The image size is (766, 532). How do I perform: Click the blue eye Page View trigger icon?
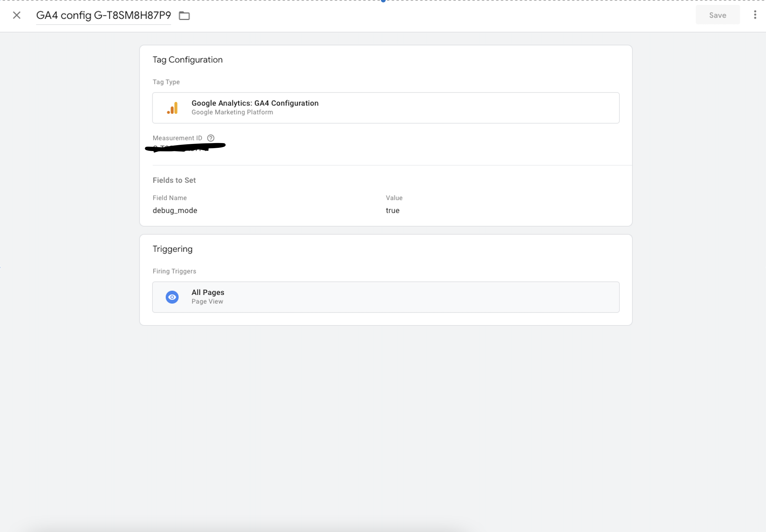coord(172,297)
